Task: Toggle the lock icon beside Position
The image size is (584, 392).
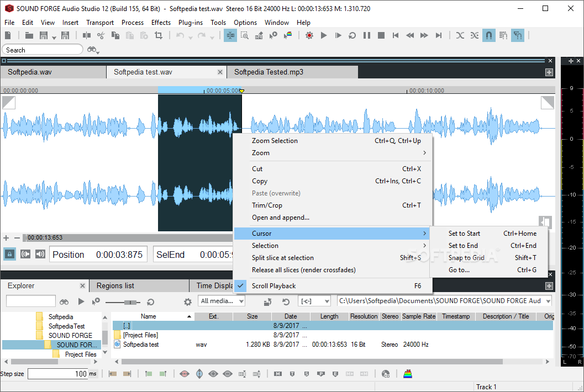Action: tap(10, 255)
